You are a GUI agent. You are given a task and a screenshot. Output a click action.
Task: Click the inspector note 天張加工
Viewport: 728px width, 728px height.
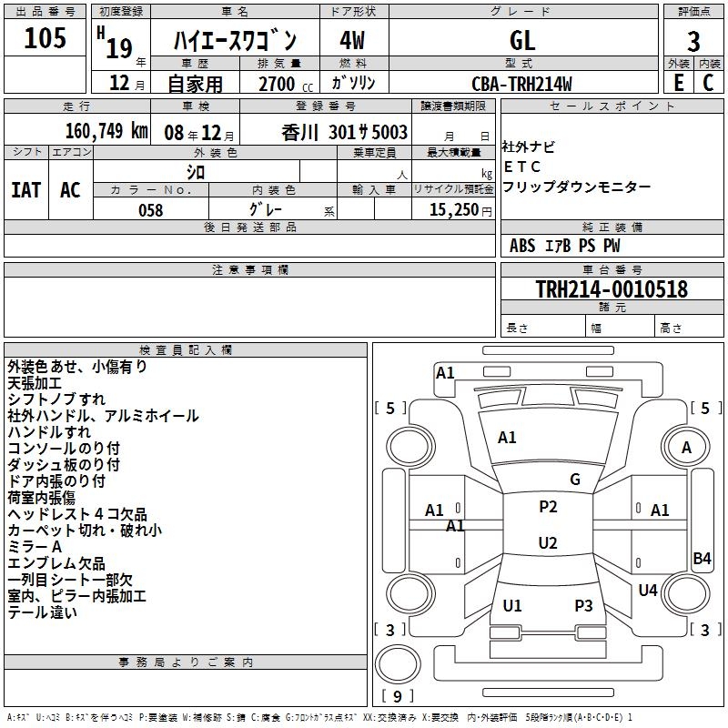coord(35,383)
